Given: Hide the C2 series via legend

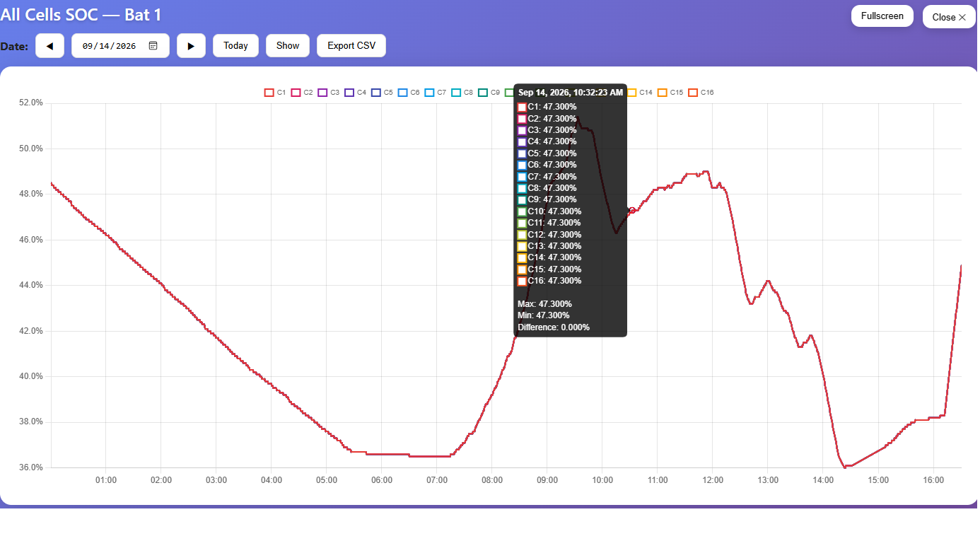Looking at the screenshot, I should [x=302, y=93].
